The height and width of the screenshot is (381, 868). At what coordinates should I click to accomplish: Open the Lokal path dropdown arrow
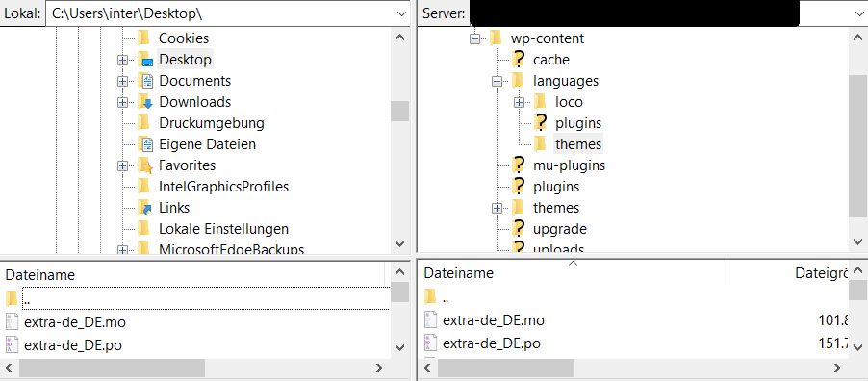[402, 13]
